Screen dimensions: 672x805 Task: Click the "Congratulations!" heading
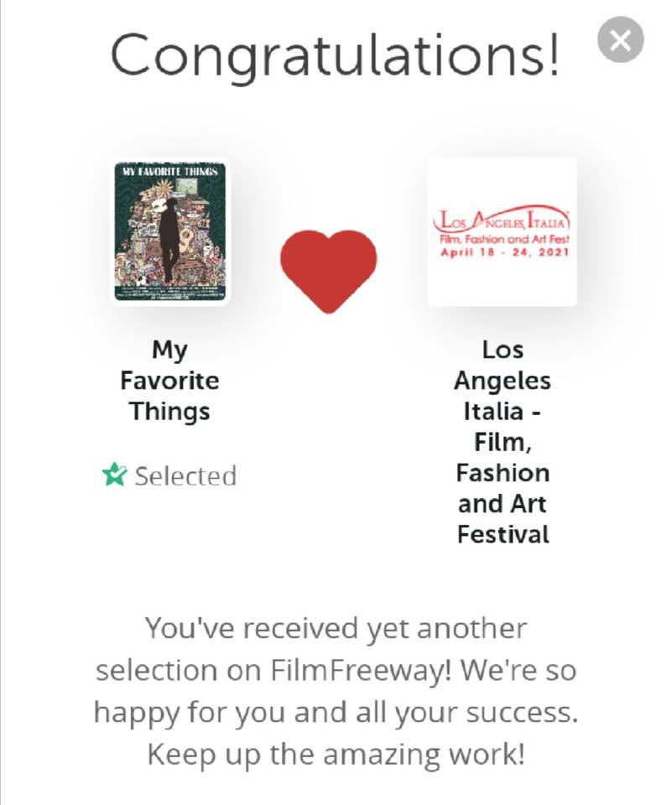[x=335, y=55]
